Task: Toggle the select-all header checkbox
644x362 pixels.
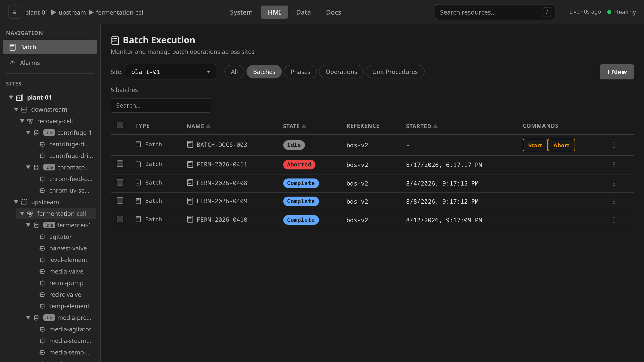Action: tap(120, 125)
